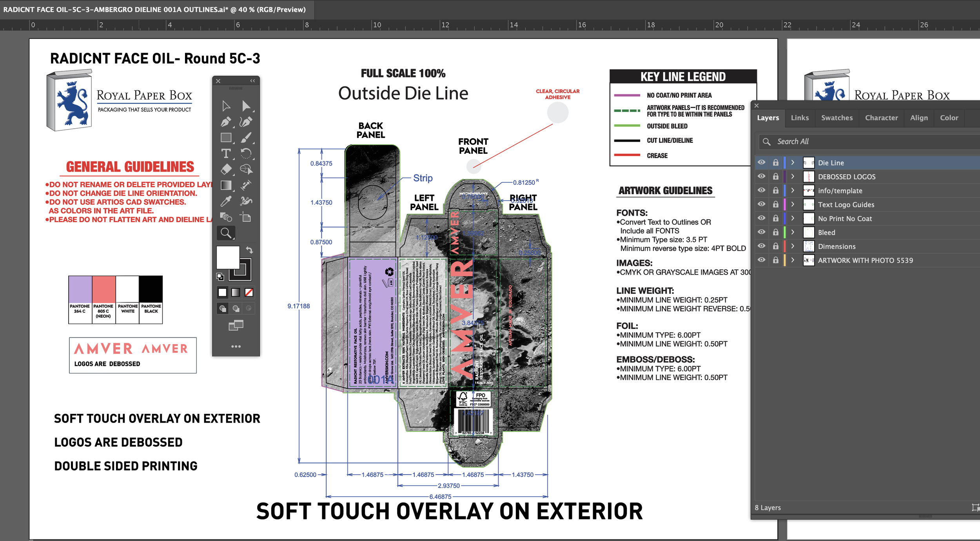This screenshot has height=541, width=980.
Task: Select the Type tool
Action: [226, 153]
